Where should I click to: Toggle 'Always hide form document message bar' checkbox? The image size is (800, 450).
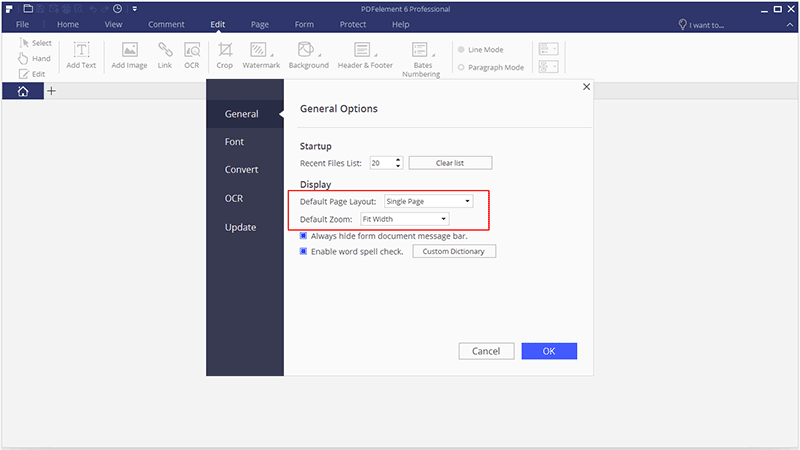coord(303,236)
